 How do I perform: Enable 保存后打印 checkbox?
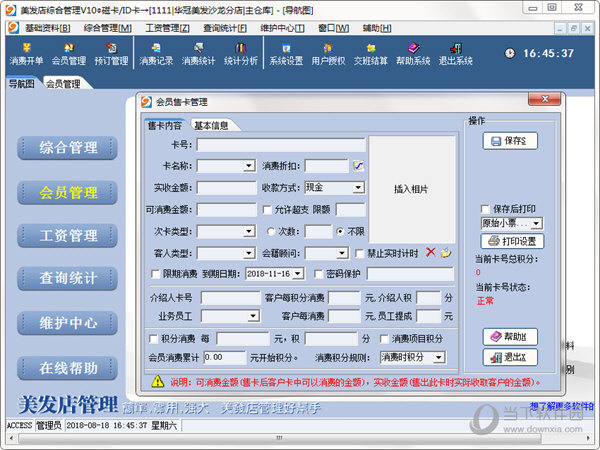[x=485, y=209]
